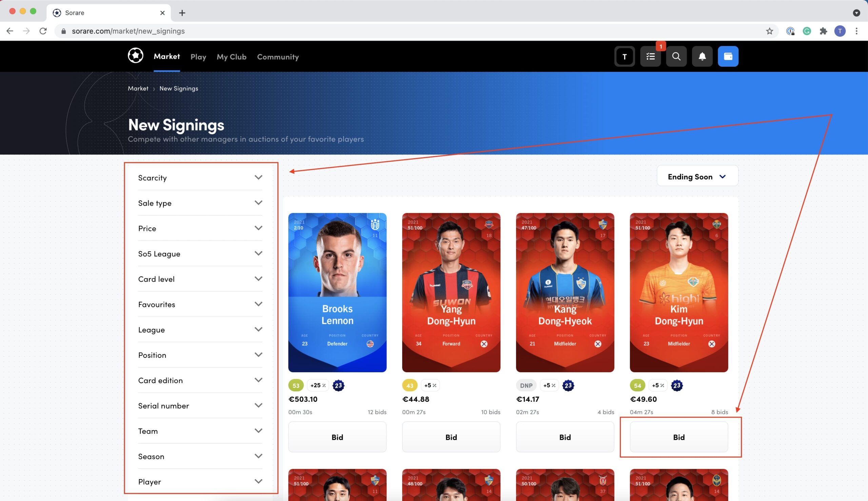
Task: Click the list/menu icon next to profile
Action: tap(651, 56)
